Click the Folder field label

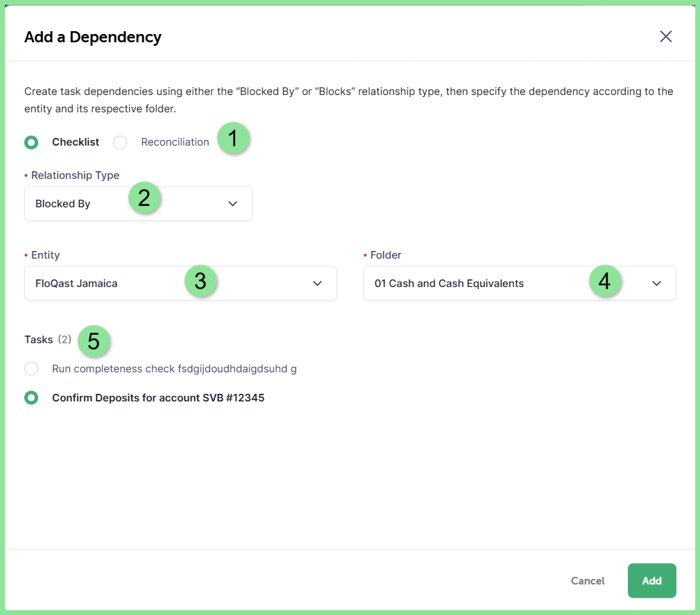point(386,255)
